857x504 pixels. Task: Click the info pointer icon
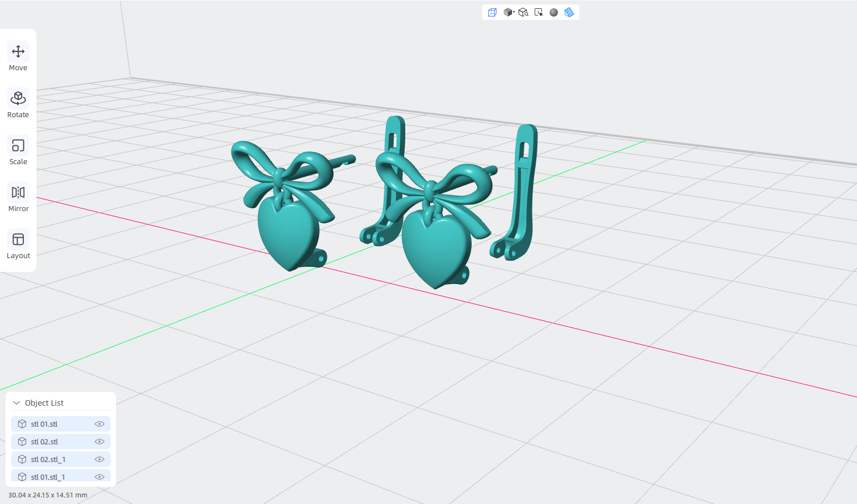click(539, 12)
